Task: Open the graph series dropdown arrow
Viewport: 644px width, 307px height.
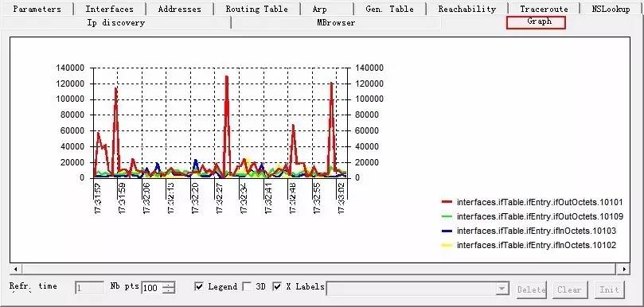Action: [x=502, y=289]
